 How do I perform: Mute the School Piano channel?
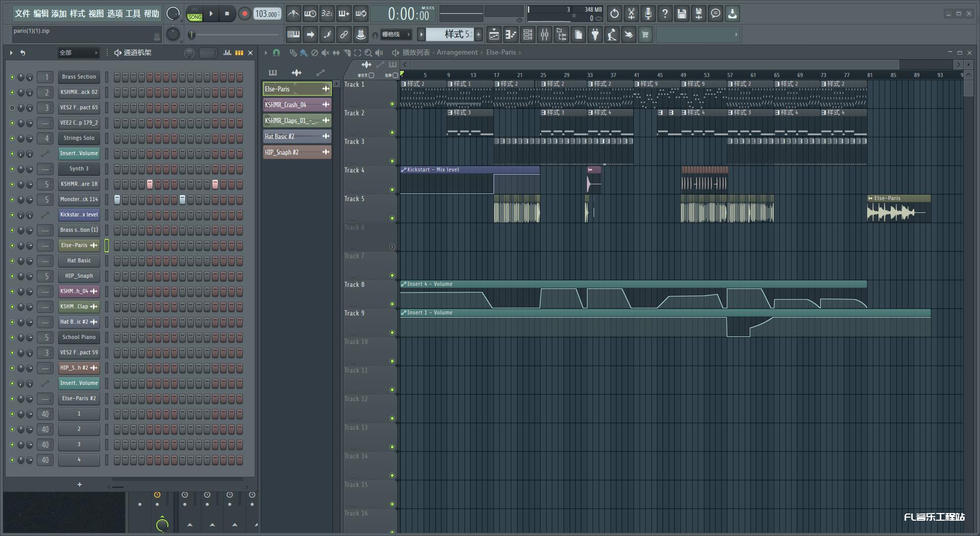[12, 337]
